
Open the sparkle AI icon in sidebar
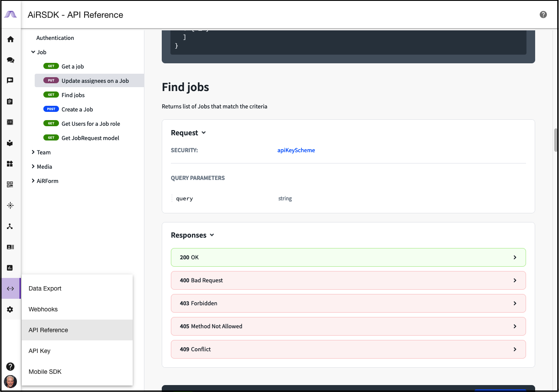point(10,206)
